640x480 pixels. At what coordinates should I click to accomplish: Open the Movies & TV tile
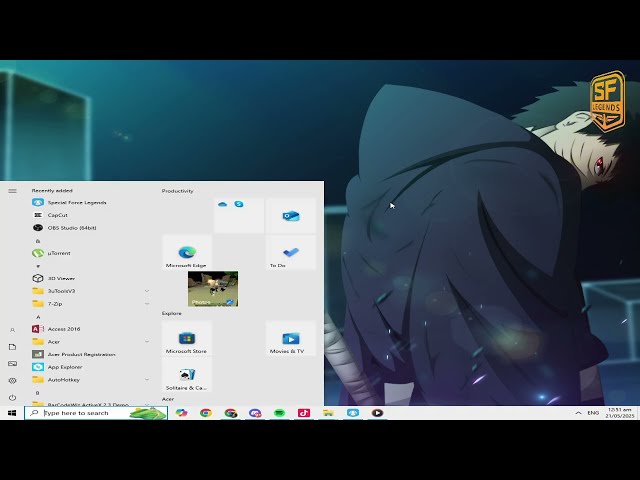[x=291, y=338]
